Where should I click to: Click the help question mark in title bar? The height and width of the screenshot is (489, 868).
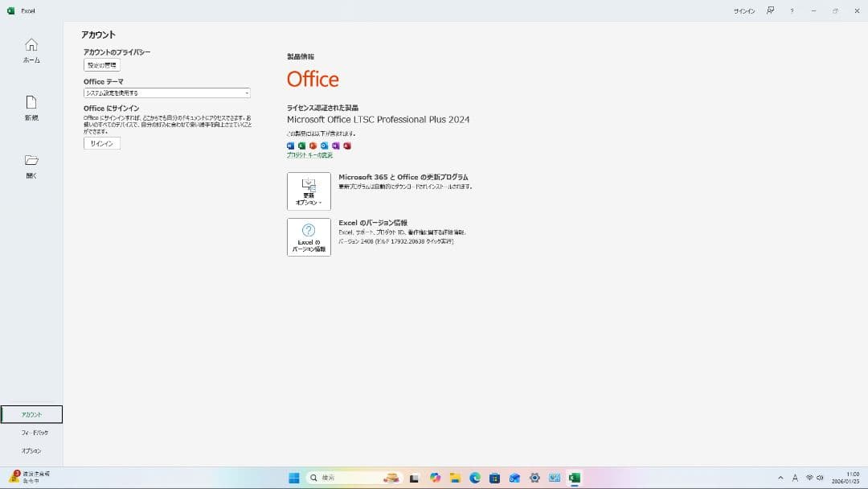pyautogui.click(x=792, y=10)
